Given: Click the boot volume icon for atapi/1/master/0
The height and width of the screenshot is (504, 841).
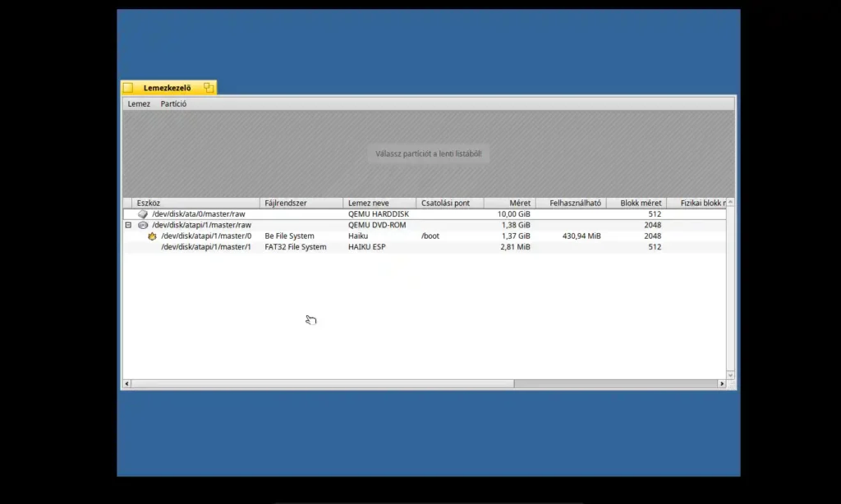Looking at the screenshot, I should [x=152, y=236].
